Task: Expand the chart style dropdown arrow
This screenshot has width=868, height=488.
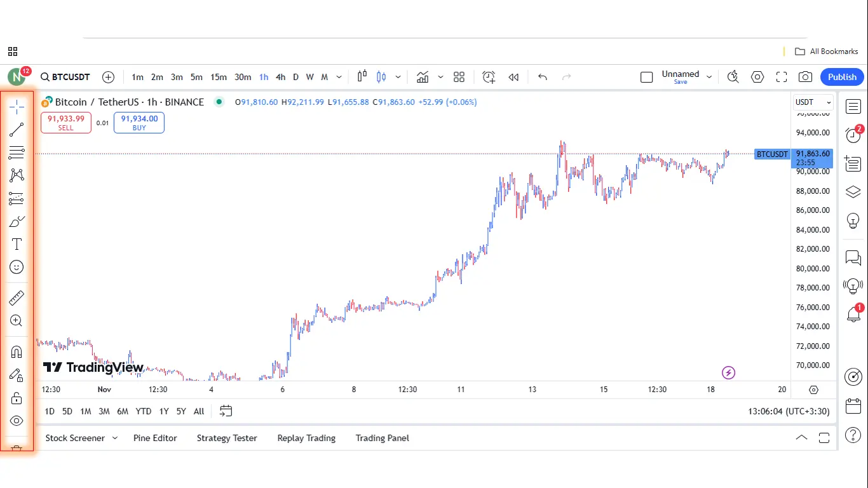Action: tap(398, 77)
